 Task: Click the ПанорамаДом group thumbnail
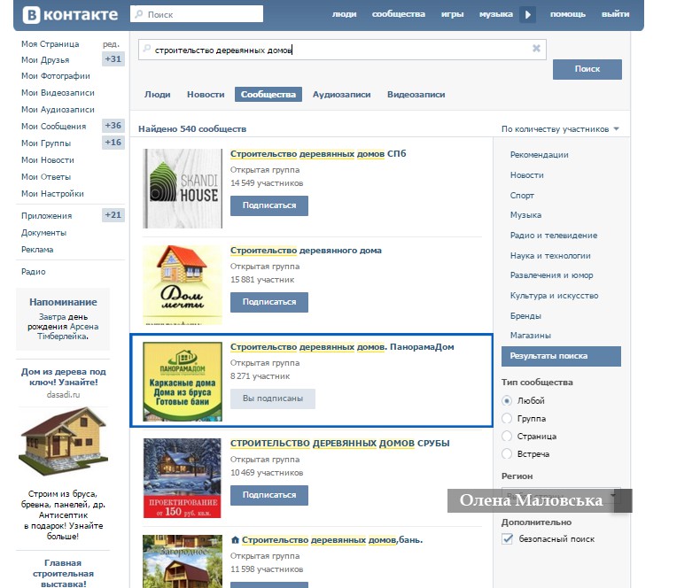click(x=183, y=382)
